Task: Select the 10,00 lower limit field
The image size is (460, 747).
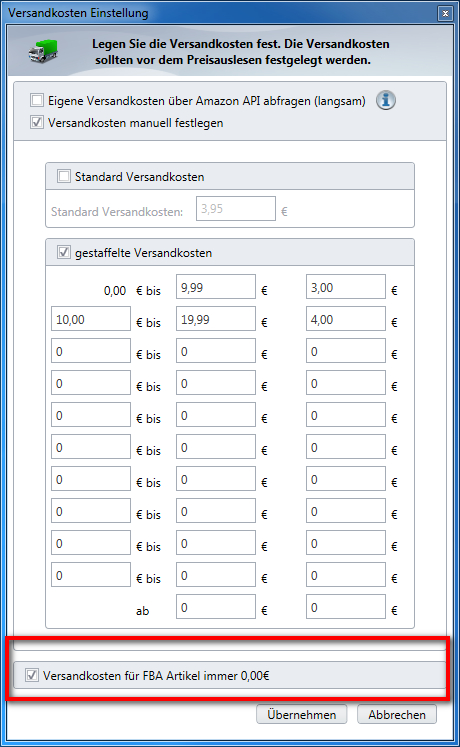Action: tap(91, 319)
